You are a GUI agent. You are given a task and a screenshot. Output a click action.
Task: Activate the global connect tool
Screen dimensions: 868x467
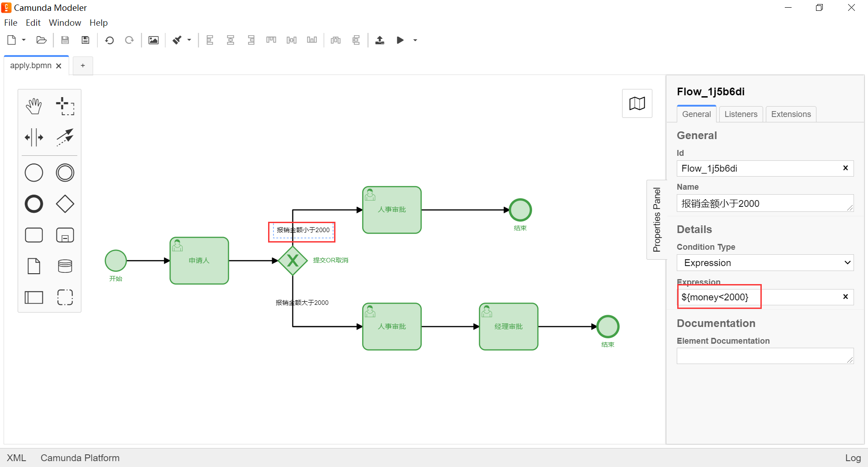[65, 137]
